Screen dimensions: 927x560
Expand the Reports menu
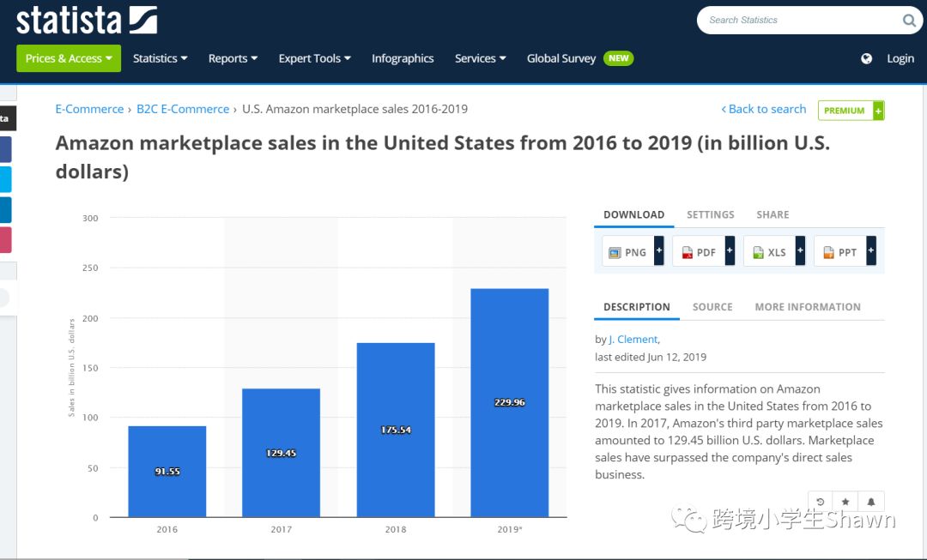(233, 58)
